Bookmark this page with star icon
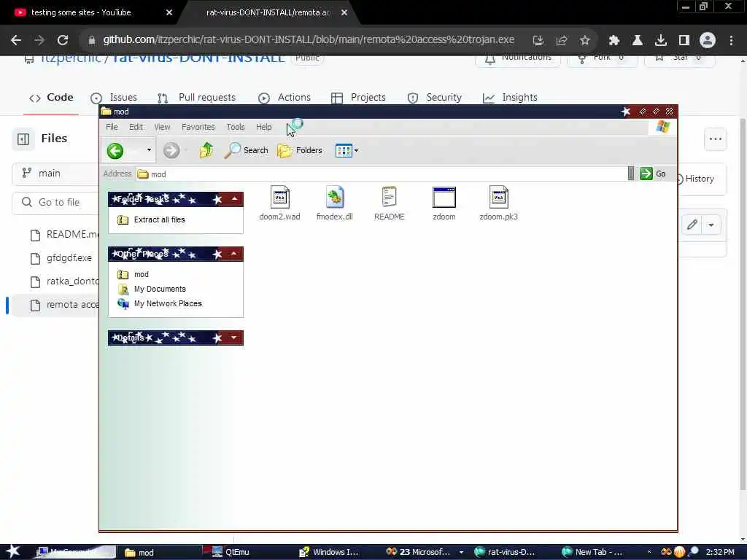 click(585, 41)
